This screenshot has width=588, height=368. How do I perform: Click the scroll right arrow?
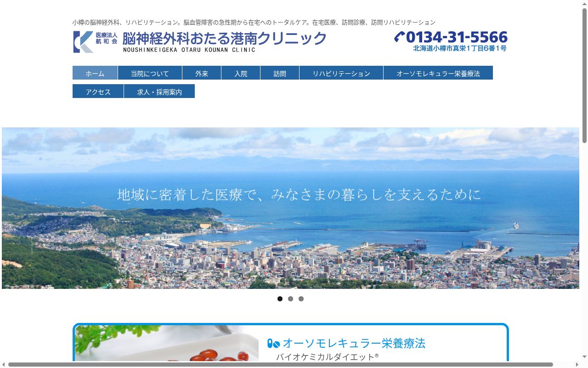(x=577, y=364)
